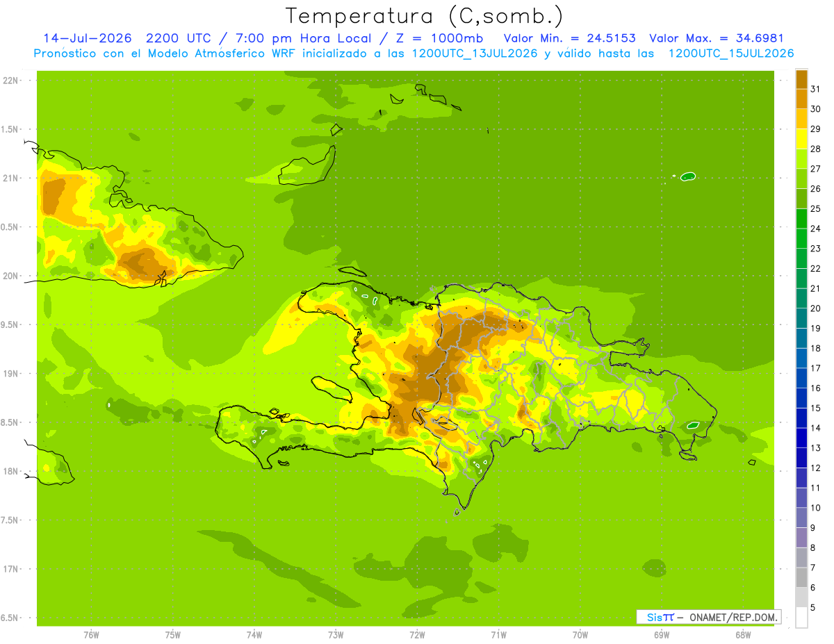This screenshot has width=834, height=644.
Task: Click the '76W' longitude label
Action: tap(91, 634)
